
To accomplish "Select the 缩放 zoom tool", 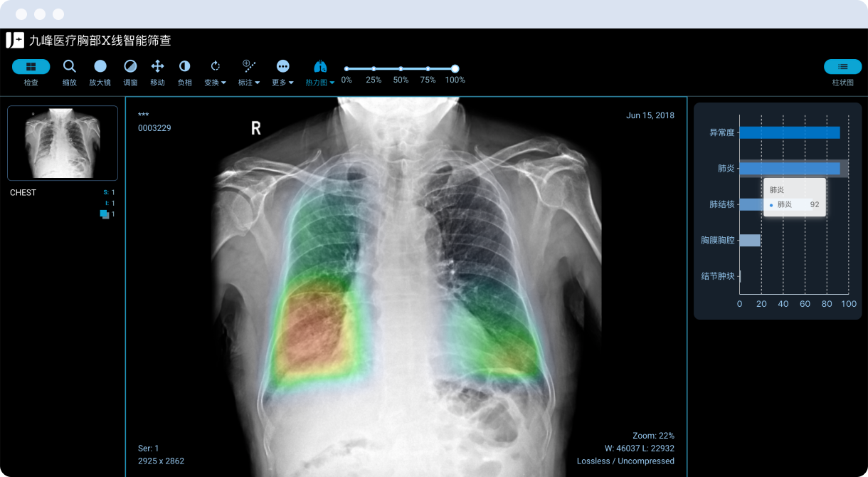I will click(x=69, y=73).
